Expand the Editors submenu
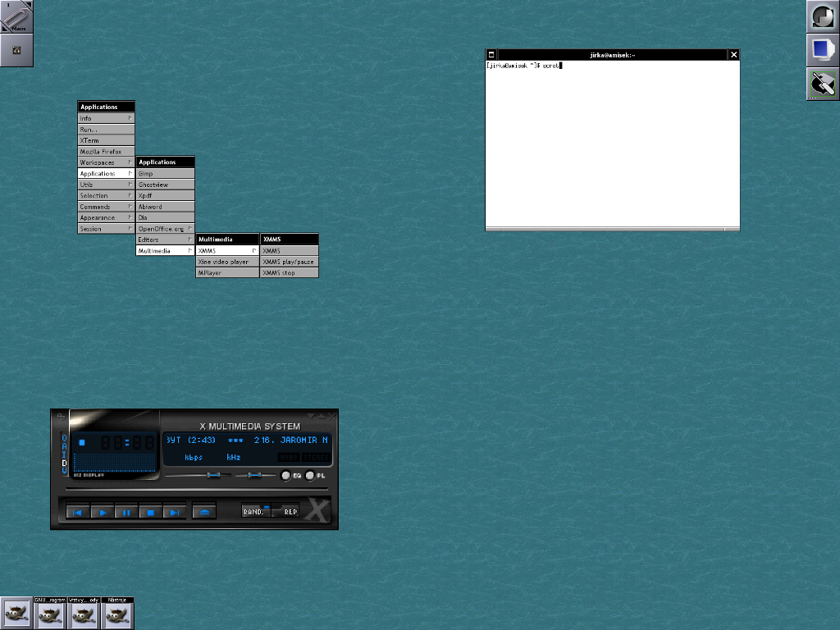This screenshot has height=630, width=840. pyautogui.click(x=165, y=240)
